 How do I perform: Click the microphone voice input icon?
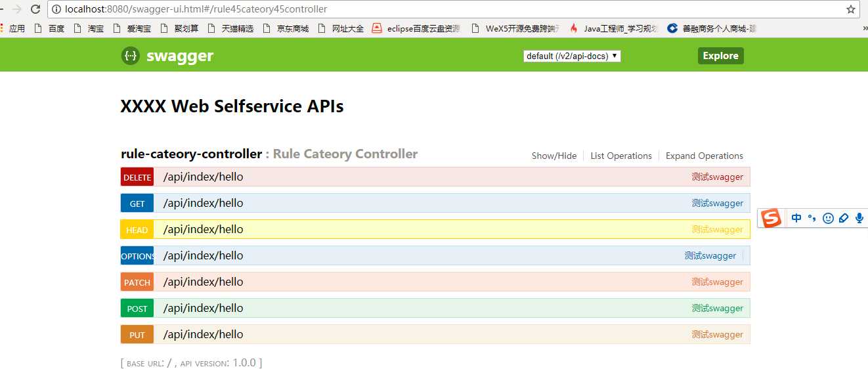pyautogui.click(x=859, y=218)
